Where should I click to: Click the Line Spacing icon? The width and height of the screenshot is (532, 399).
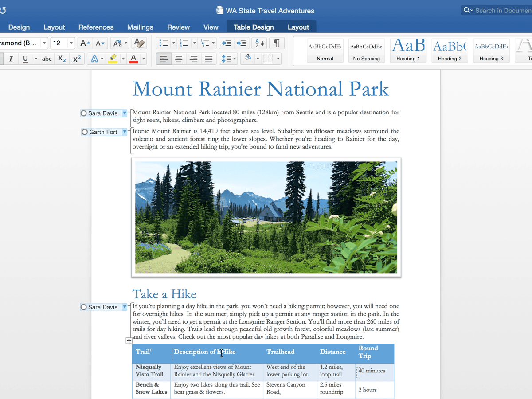pos(226,59)
